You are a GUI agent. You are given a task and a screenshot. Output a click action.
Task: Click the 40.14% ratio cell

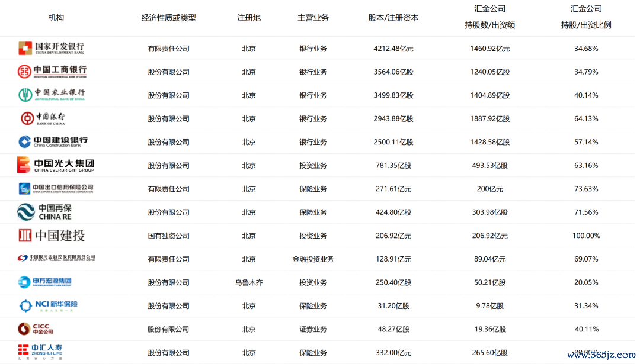tap(586, 95)
